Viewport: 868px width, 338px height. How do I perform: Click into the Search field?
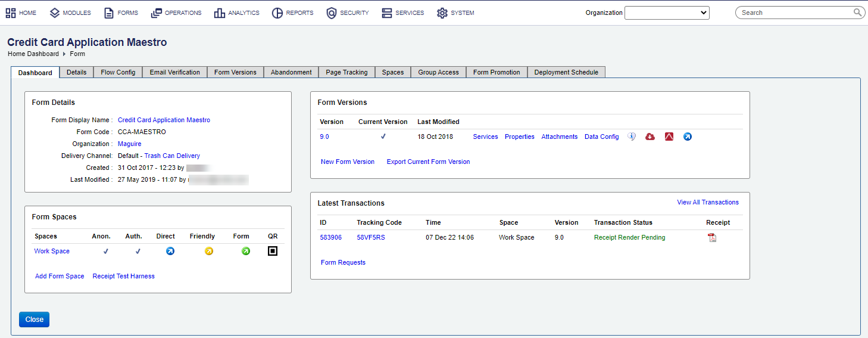(795, 13)
